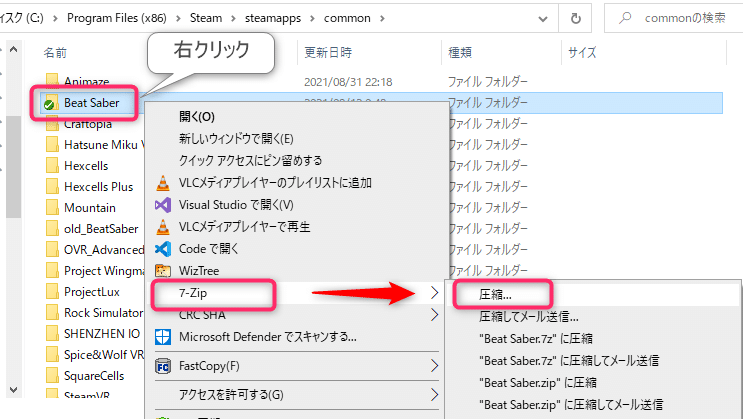Select the Animaze folder
The width and height of the screenshot is (743, 419).
click(x=87, y=82)
